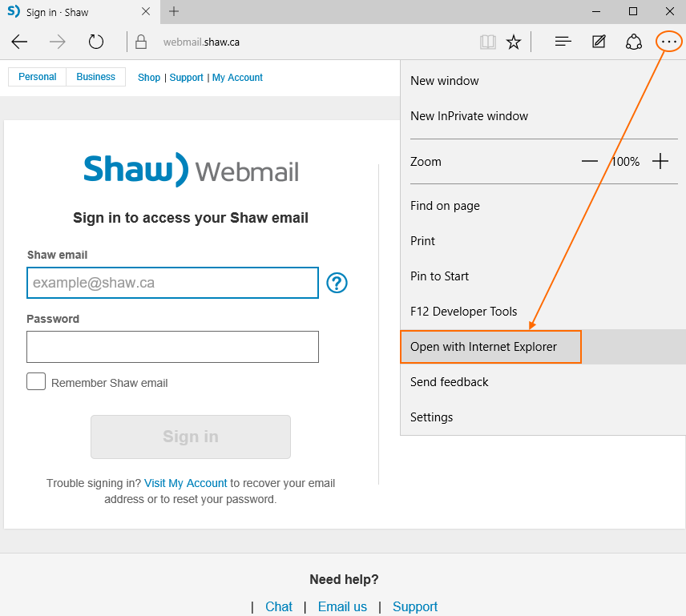Select the Sign in - Shaw tab

[x=79, y=12]
